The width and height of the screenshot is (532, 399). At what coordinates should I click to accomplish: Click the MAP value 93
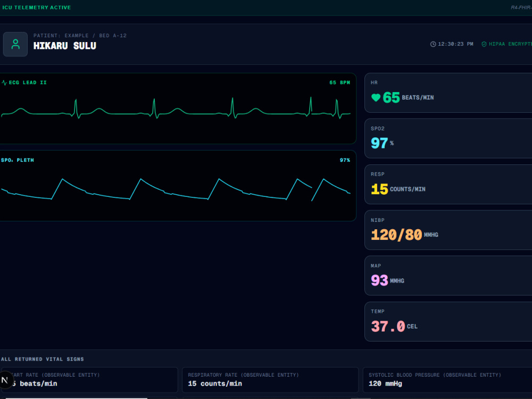tap(379, 280)
